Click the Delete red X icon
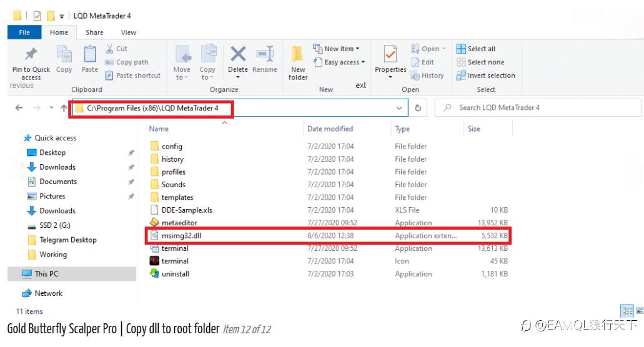This screenshot has height=347, width=644. (238, 54)
